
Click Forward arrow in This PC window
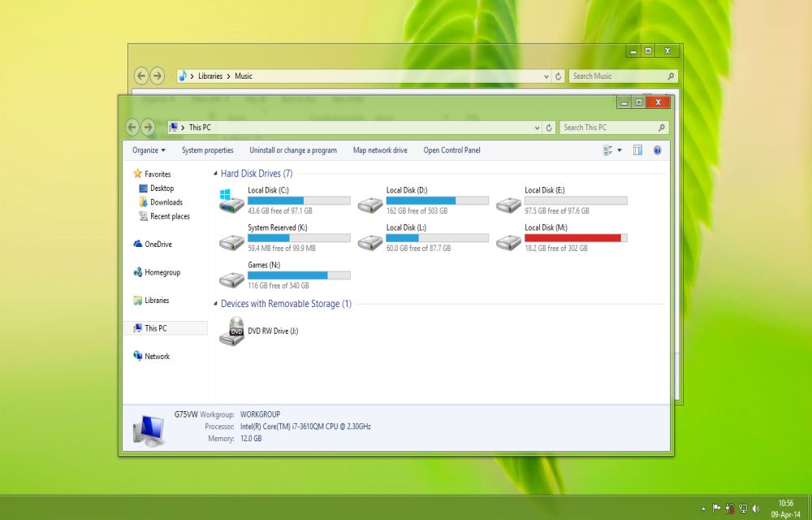[x=148, y=127]
